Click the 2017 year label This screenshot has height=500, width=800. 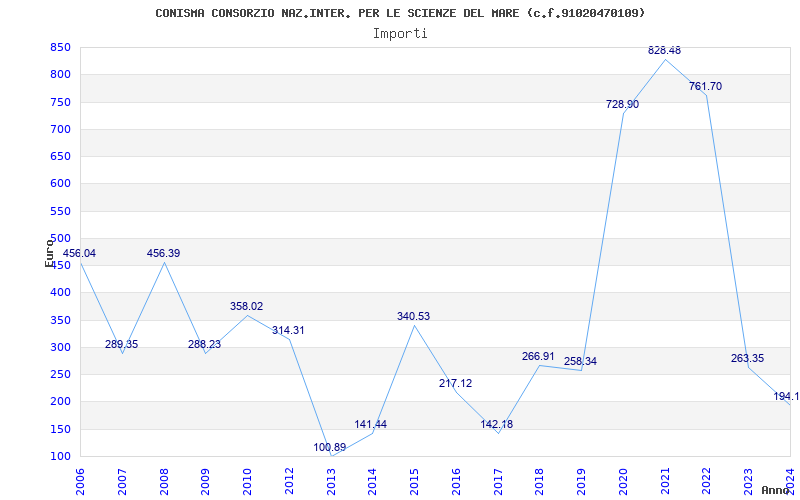coord(498,482)
